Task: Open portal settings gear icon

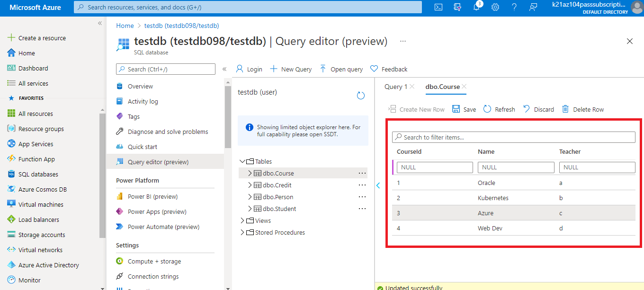Action: pyautogui.click(x=495, y=7)
